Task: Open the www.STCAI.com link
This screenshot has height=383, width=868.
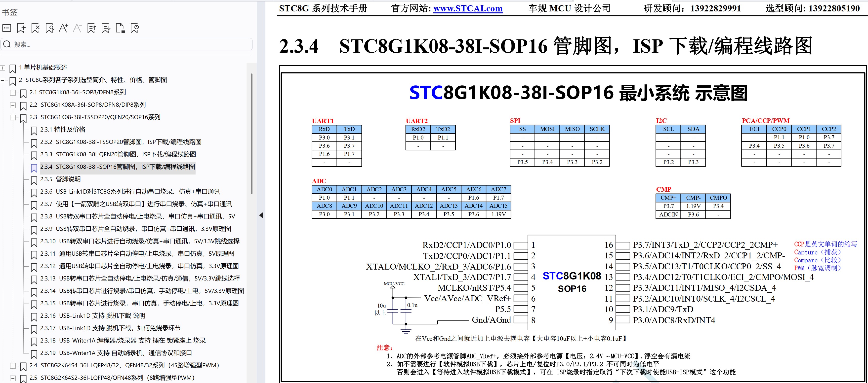Action: coord(468,8)
